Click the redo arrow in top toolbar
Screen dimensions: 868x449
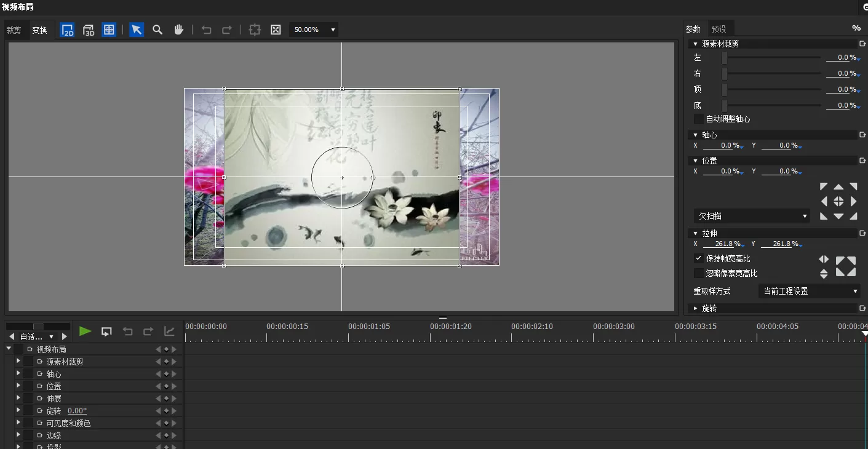(x=227, y=30)
